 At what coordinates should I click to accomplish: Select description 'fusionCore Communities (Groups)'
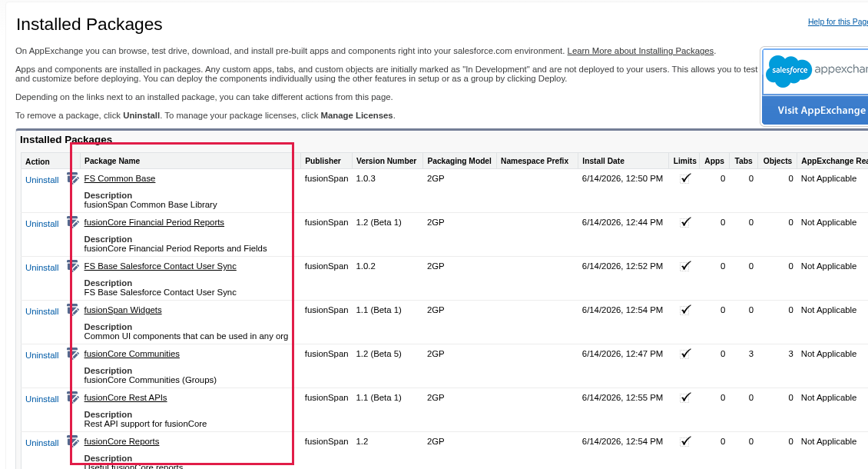[151, 380]
